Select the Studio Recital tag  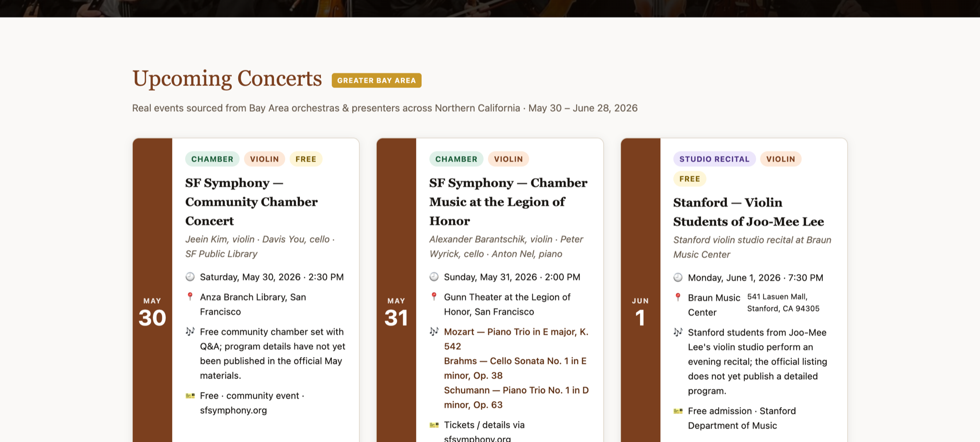[714, 159]
